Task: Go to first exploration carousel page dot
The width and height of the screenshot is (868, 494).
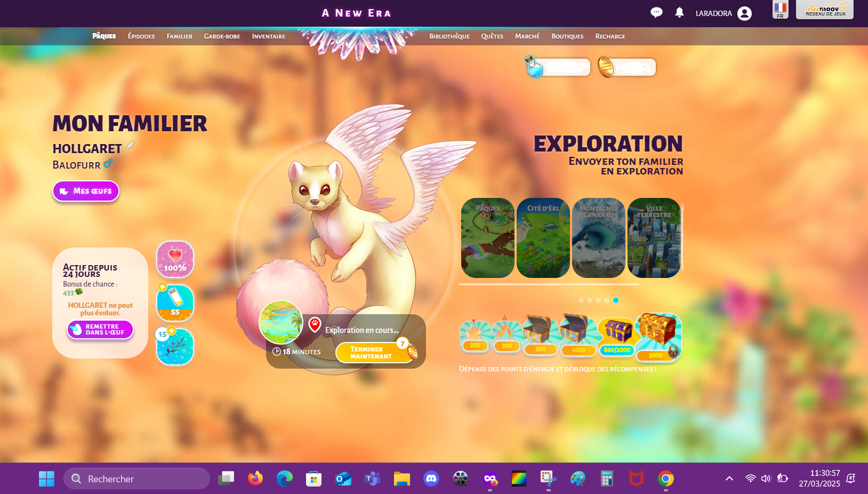Action: pyautogui.click(x=581, y=300)
